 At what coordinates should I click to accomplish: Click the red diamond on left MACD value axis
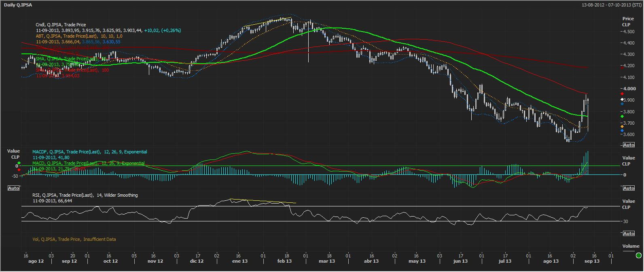[x=19, y=170]
